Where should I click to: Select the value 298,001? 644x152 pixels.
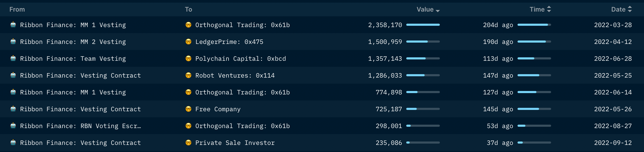pos(389,126)
